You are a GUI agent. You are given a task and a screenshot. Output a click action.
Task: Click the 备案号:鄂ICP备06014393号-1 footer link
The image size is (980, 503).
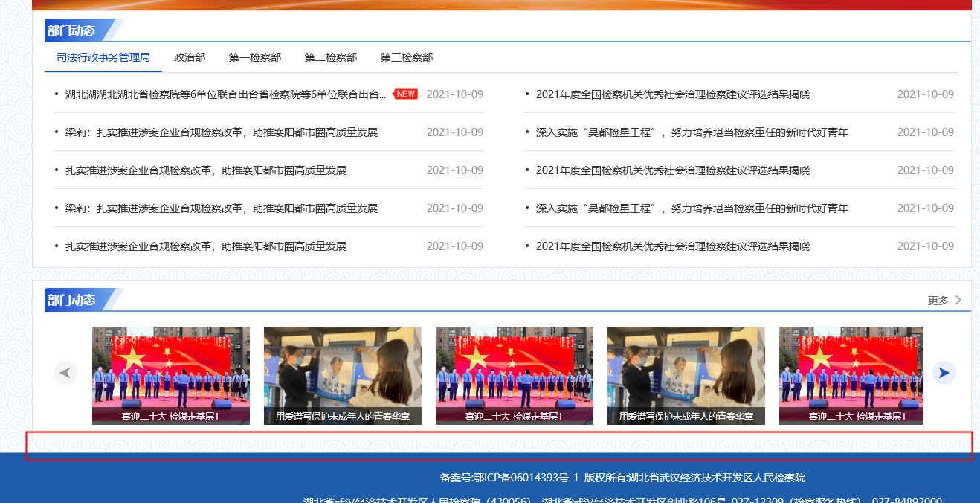click(x=509, y=478)
